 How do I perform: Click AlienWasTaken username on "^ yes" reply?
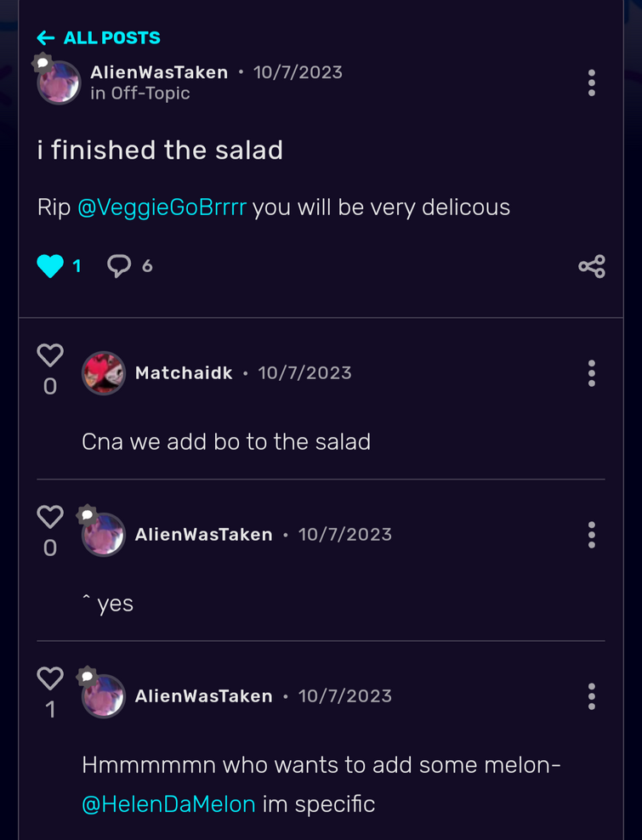(203, 535)
